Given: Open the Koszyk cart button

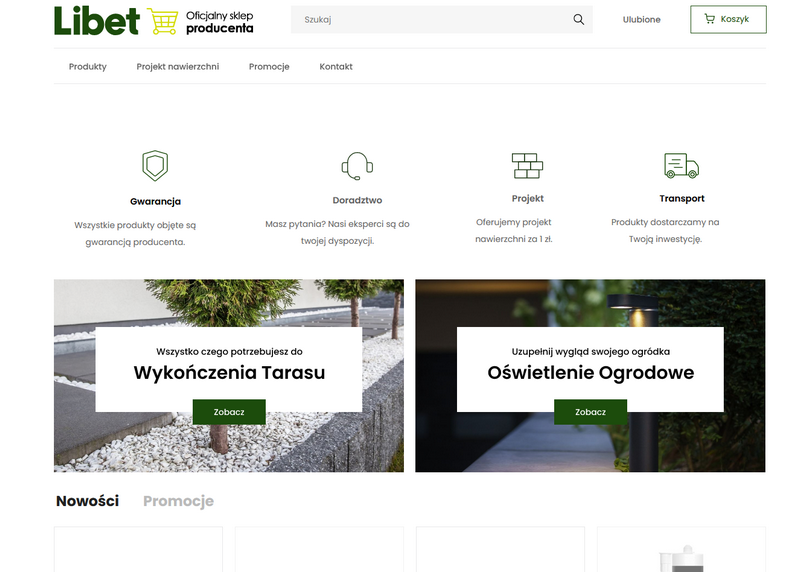Looking at the screenshot, I should click(x=728, y=19).
